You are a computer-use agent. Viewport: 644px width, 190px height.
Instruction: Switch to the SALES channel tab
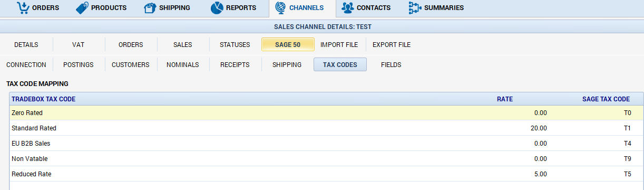[183, 45]
